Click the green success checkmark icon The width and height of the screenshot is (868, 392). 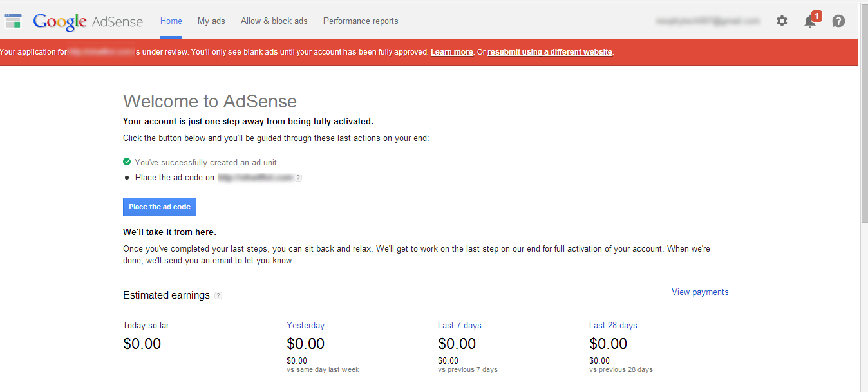pyautogui.click(x=127, y=162)
